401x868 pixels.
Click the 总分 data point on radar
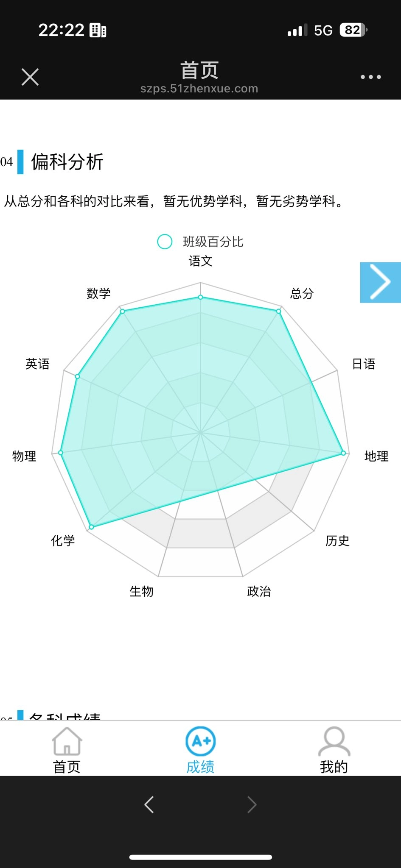pyautogui.click(x=279, y=311)
